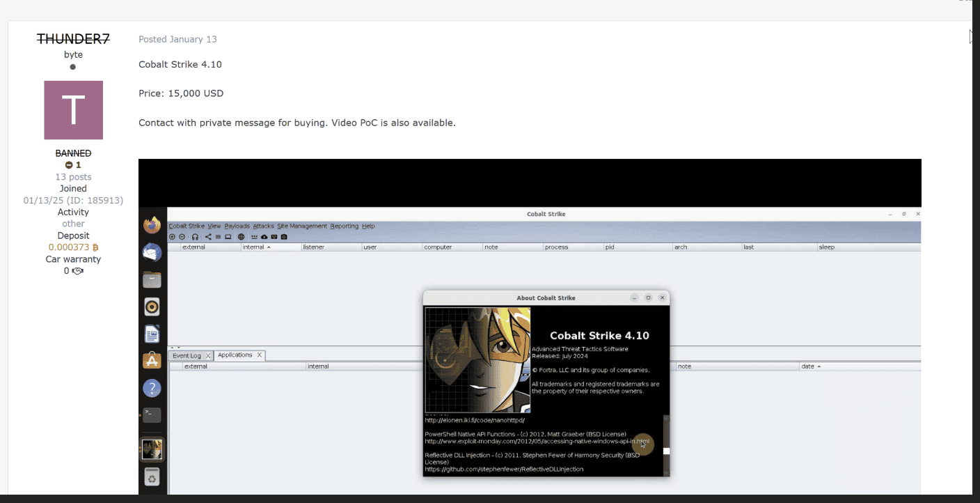This screenshot has width=980, height=503.
Task: Open the Payloads menu
Action: tap(237, 226)
